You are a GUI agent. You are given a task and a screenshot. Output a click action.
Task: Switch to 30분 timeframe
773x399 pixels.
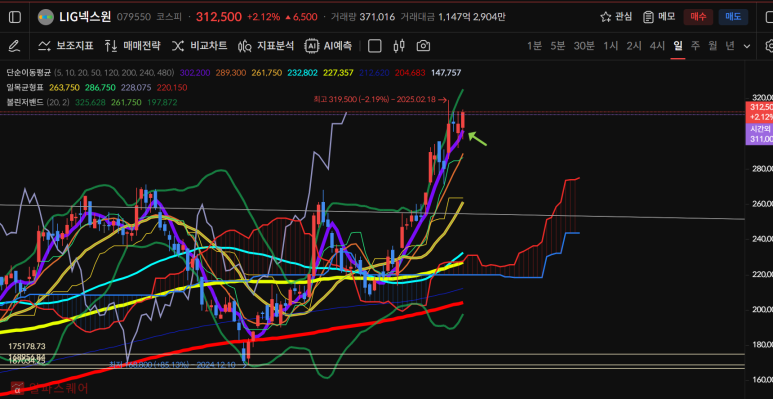pyautogui.click(x=584, y=46)
